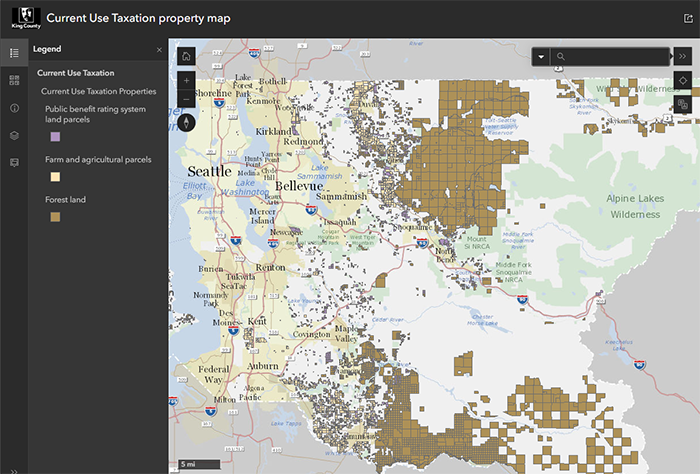Viewport: 700px width, 474px height.
Task: Expand the sidebar with double chevron
Action: click(x=14, y=471)
